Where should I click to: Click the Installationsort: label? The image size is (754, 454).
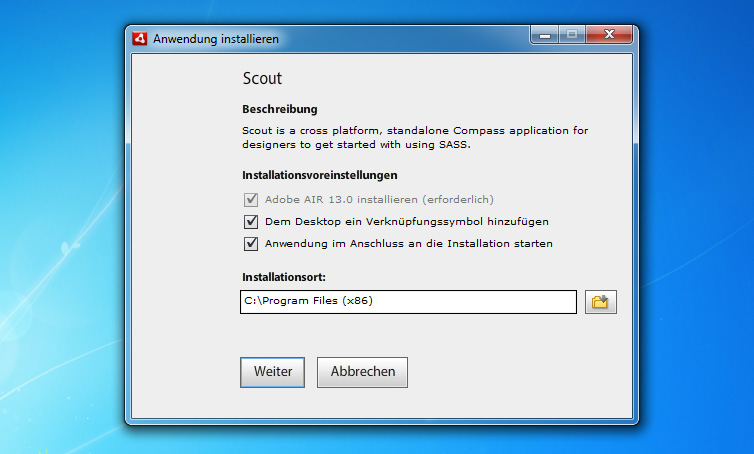[x=284, y=277]
